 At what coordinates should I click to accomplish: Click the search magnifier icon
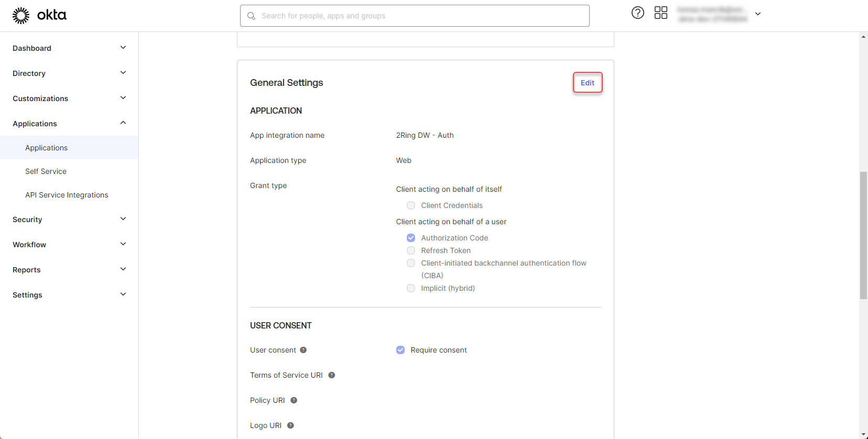252,16
